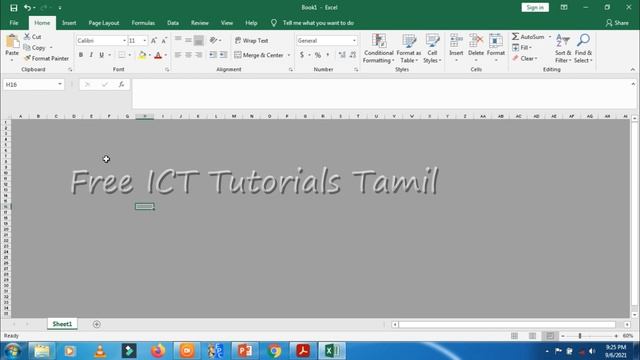Open the Clear eraser dropdown
Image resolution: width=640 pixels, height=360 pixels.
click(525, 58)
